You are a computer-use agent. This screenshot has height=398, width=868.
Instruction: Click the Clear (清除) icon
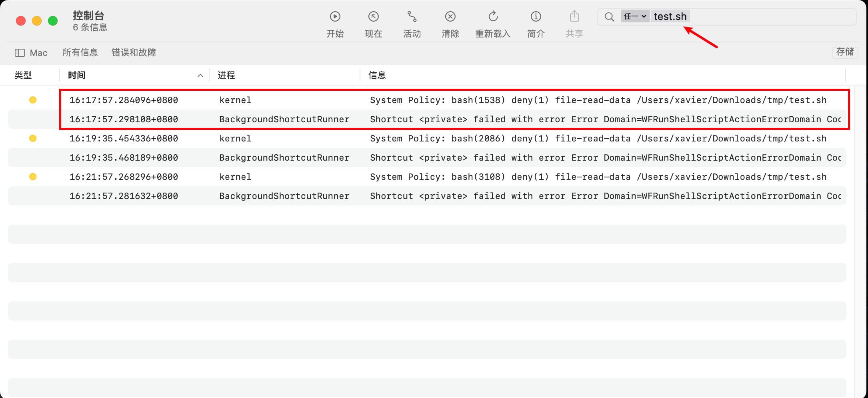[450, 17]
